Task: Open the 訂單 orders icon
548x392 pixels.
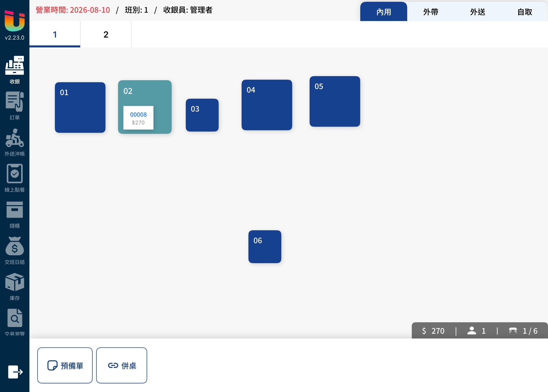Action: 15,101
